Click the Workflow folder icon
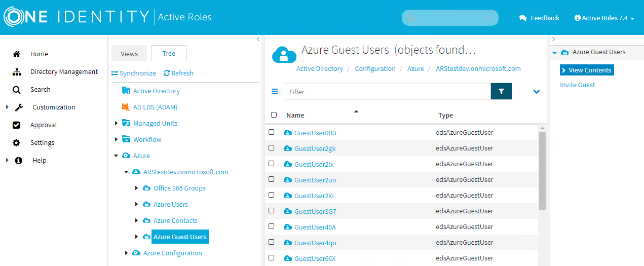The width and height of the screenshot is (644, 266). pos(126,139)
